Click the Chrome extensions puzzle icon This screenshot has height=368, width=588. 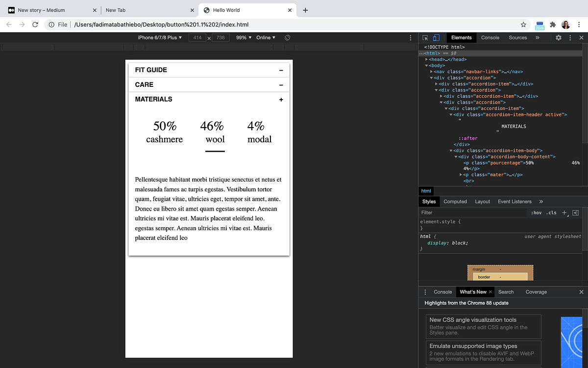point(553,24)
